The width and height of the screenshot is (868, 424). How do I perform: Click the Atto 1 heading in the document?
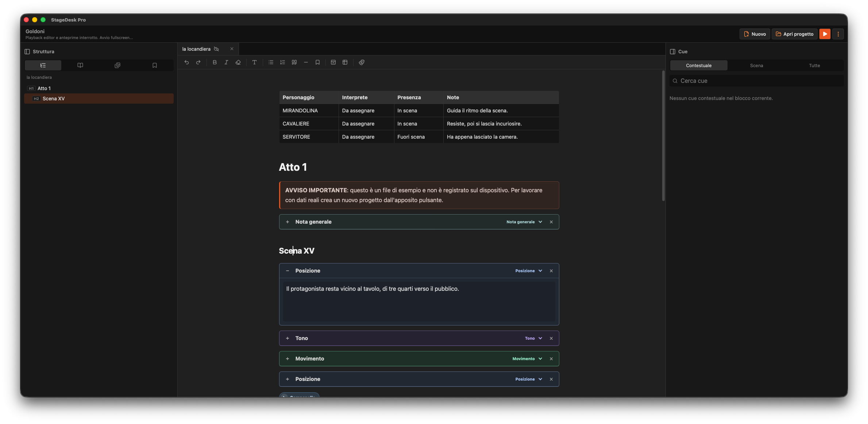[293, 167]
